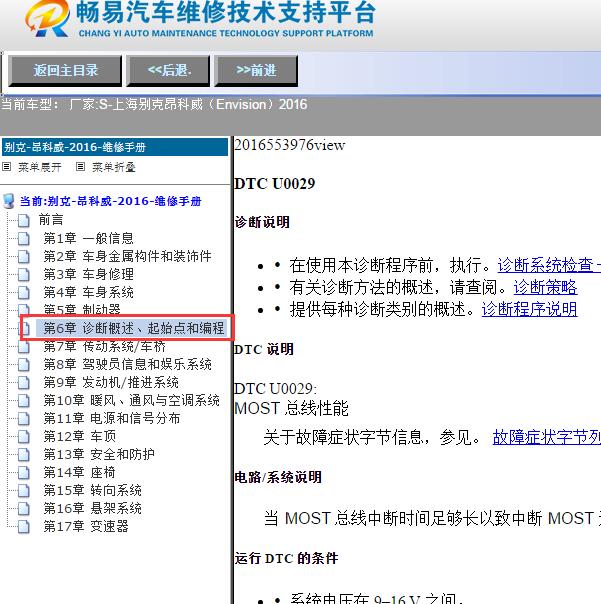Open 第10章 暖风、通风与空调系统
The width and height of the screenshot is (601, 604).
[x=131, y=400]
